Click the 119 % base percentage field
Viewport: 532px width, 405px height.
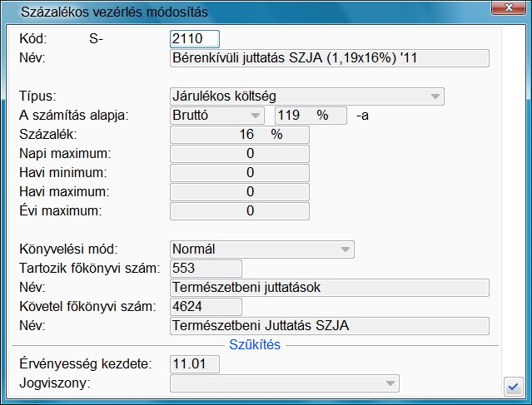click(x=311, y=116)
